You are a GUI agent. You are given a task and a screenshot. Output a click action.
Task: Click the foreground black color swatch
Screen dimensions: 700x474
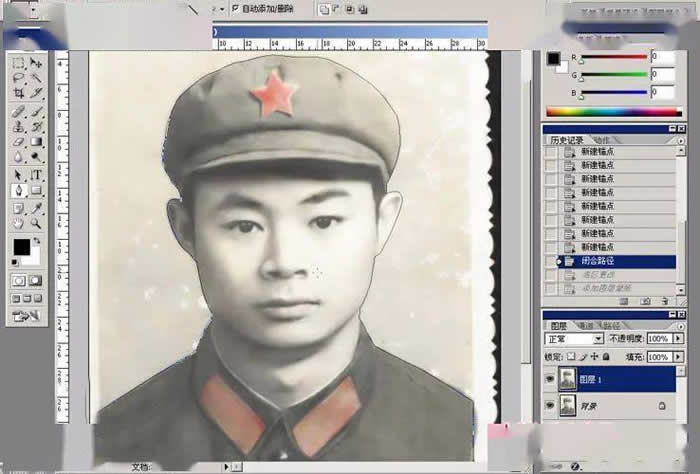21,246
